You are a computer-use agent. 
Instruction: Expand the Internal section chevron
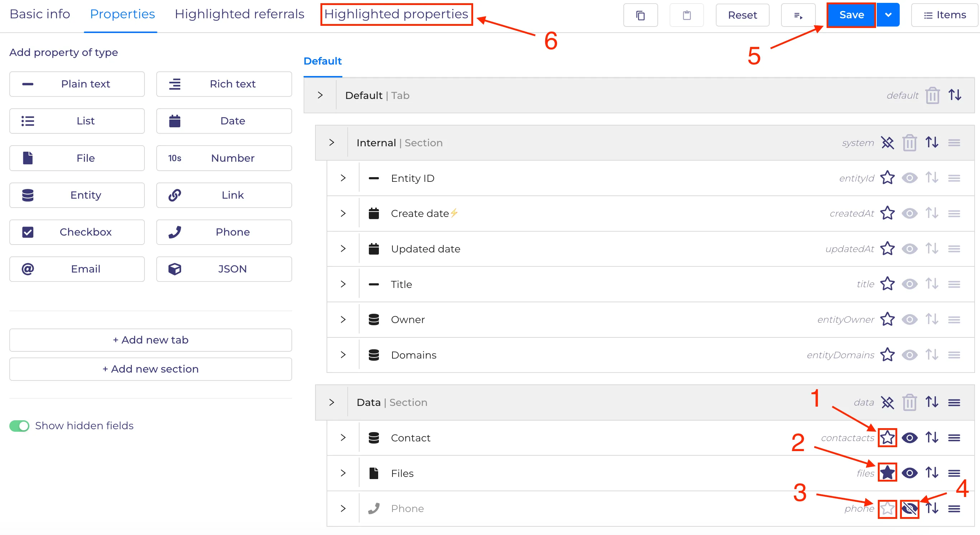[331, 143]
